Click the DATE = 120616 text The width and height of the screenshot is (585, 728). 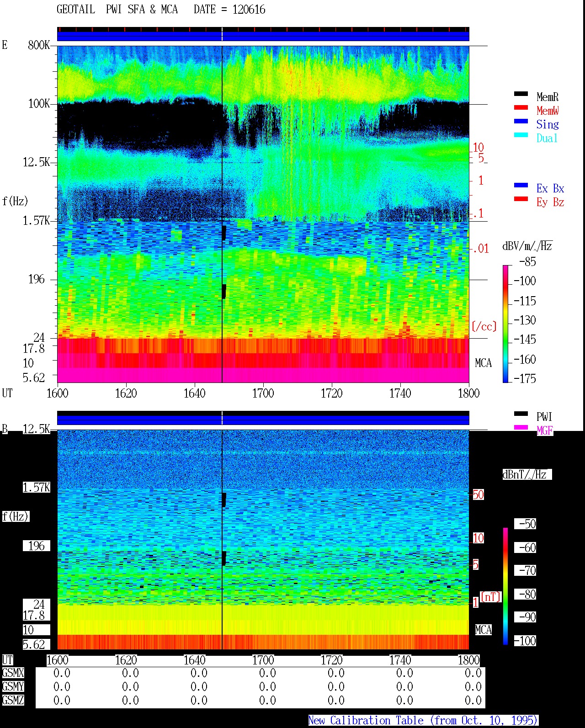[x=229, y=10]
